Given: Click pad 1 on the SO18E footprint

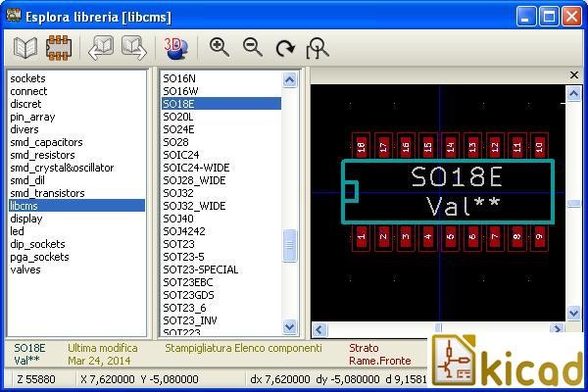Looking at the screenshot, I should (x=362, y=236).
